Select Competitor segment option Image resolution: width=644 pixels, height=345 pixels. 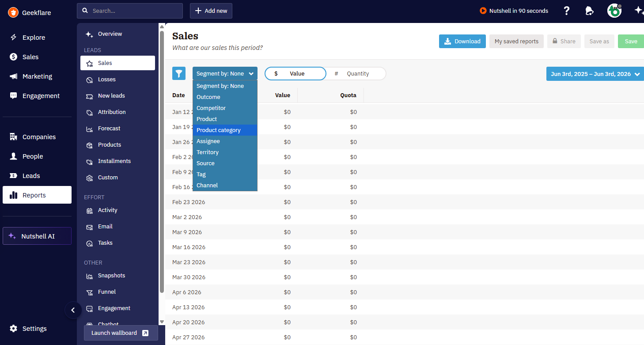(225, 108)
